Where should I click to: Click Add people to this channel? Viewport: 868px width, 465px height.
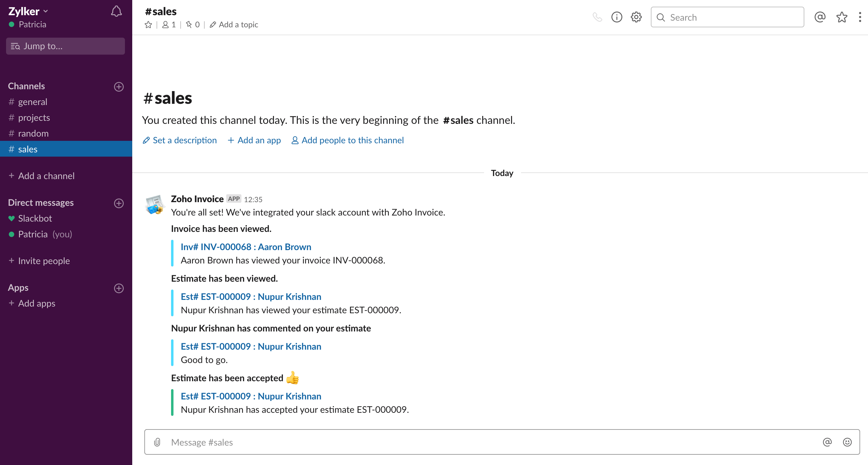click(347, 140)
